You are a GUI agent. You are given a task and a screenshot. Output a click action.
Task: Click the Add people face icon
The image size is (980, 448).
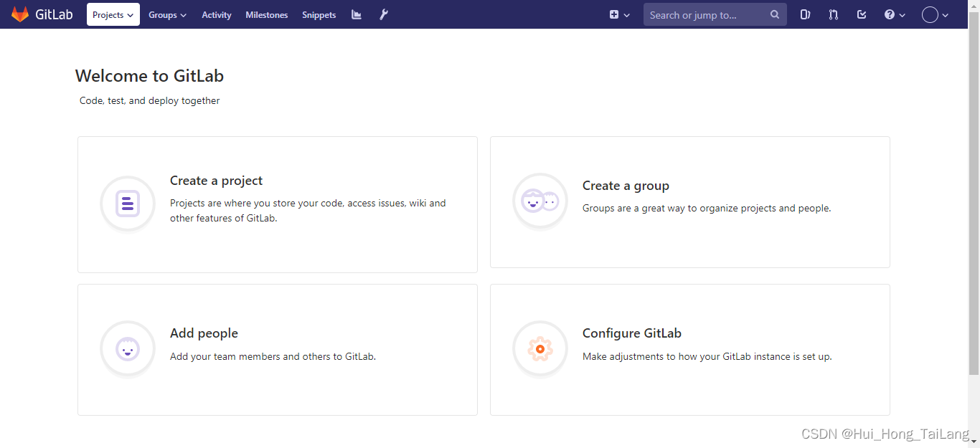pyautogui.click(x=128, y=349)
